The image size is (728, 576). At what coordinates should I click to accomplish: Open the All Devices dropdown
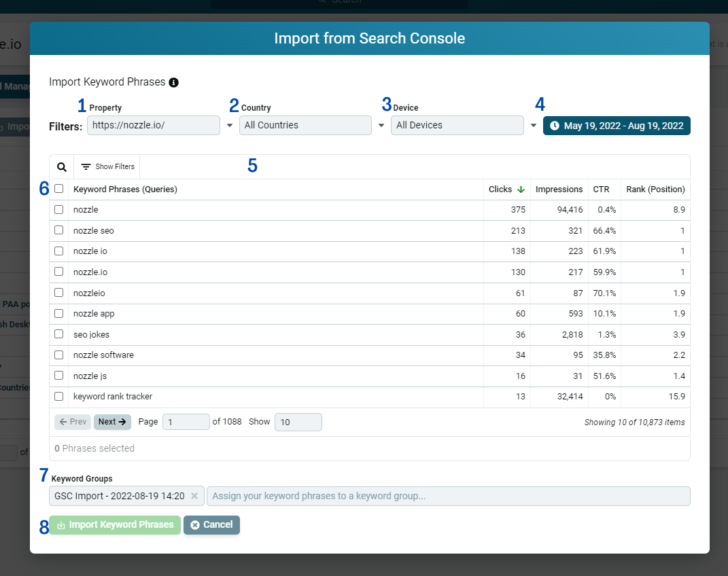click(457, 125)
